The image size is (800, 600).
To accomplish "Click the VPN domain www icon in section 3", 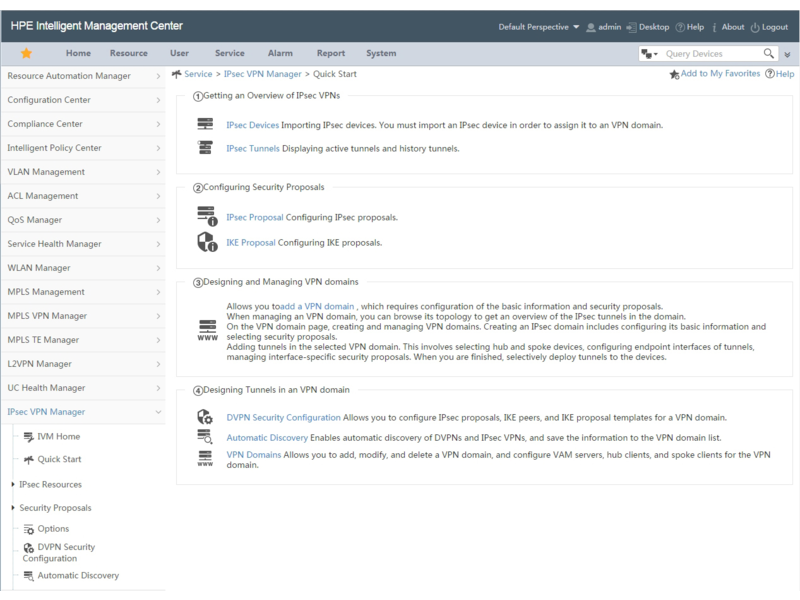I will [x=208, y=330].
